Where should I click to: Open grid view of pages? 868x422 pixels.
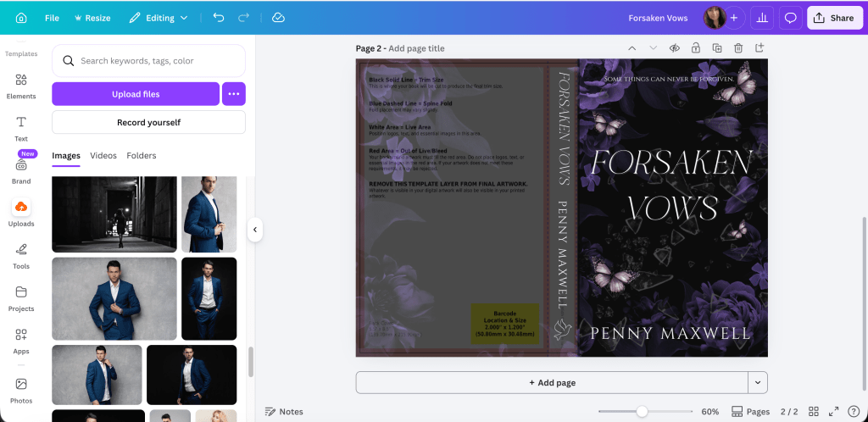click(x=813, y=412)
